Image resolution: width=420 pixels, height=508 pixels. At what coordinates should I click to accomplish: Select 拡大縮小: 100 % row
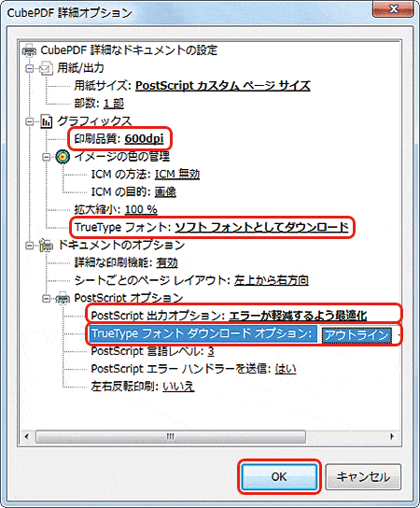point(116,209)
